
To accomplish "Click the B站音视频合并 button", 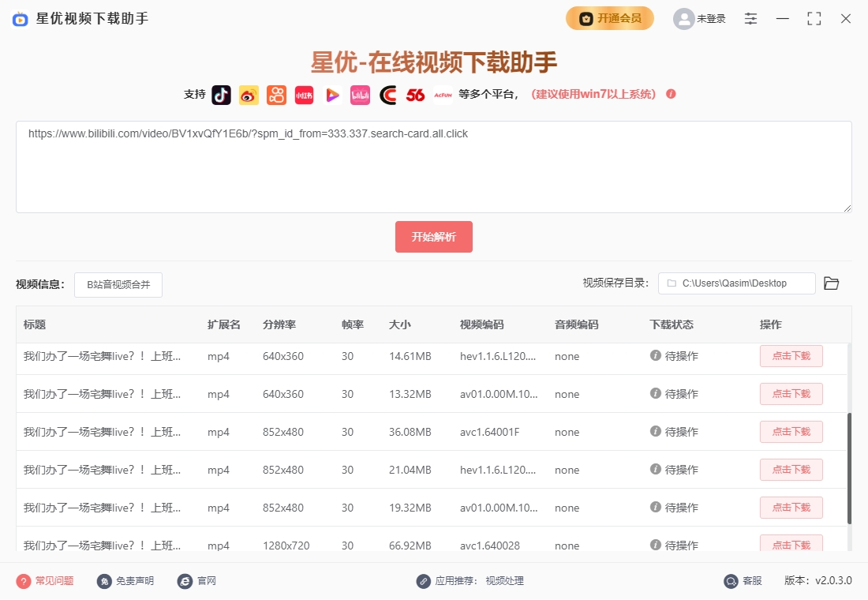I will 118,285.
